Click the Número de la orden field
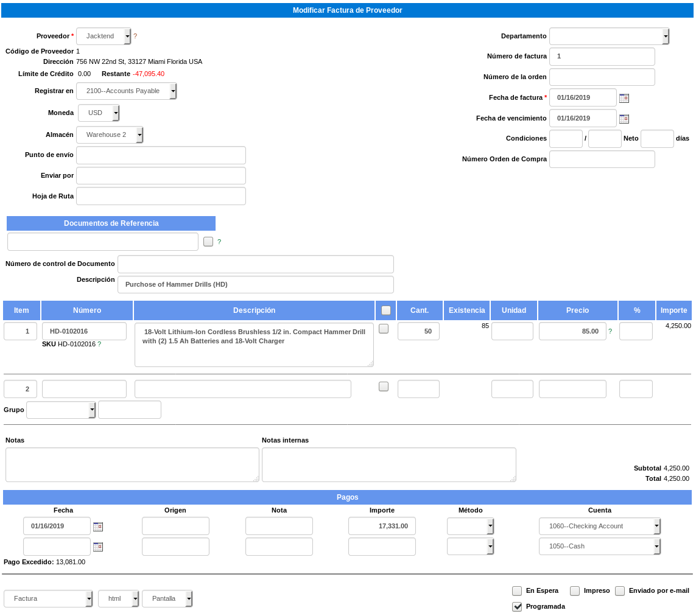 [602, 77]
